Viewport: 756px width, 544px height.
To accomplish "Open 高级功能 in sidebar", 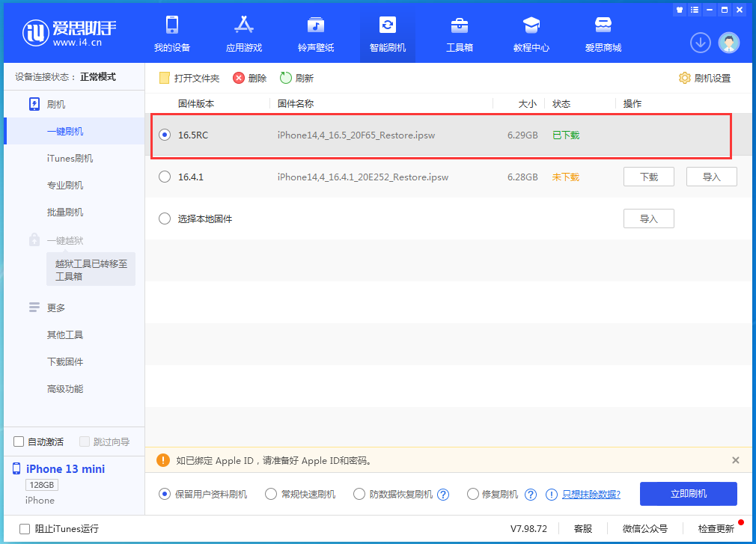I will click(65, 388).
